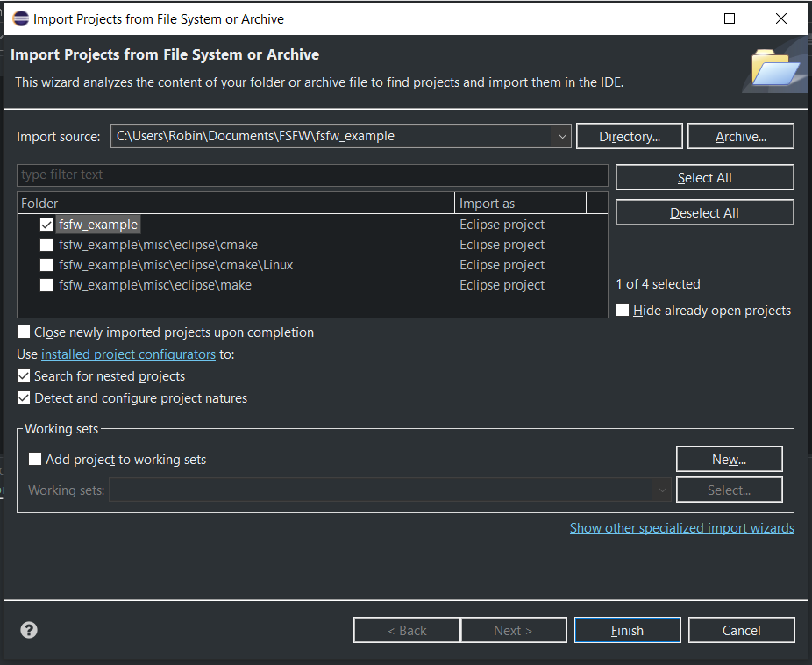The height and width of the screenshot is (665, 812).
Task: Click Select All button
Action: click(704, 177)
